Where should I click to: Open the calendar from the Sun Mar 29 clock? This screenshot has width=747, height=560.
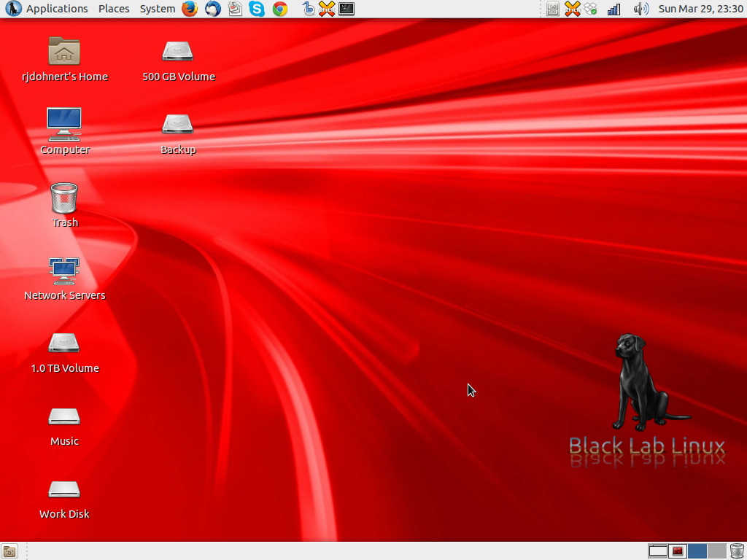pyautogui.click(x=700, y=9)
